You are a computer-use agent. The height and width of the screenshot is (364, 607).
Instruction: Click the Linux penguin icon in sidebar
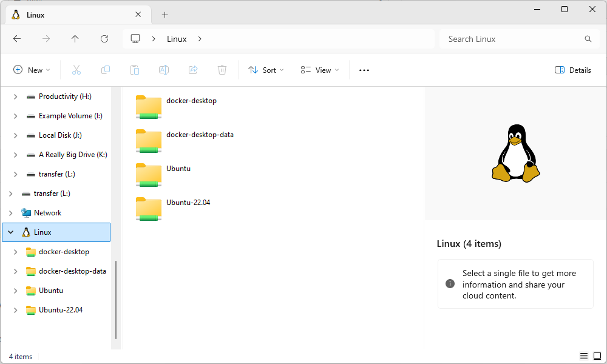pos(26,232)
